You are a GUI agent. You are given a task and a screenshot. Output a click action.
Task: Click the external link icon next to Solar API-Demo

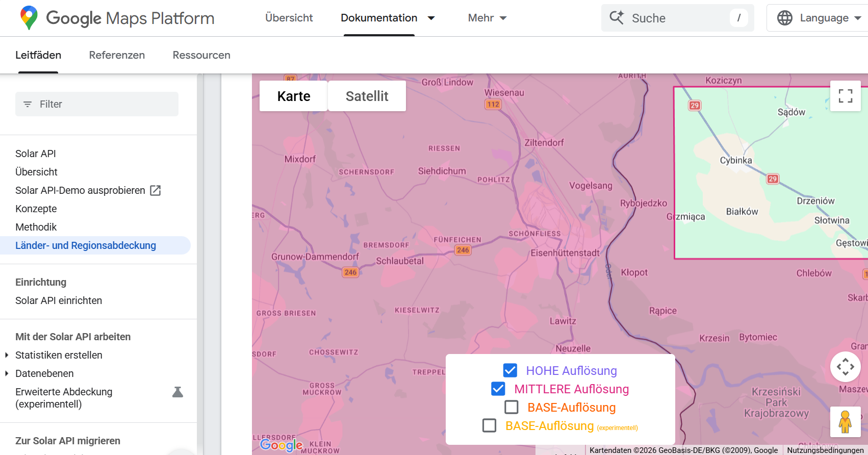click(156, 191)
